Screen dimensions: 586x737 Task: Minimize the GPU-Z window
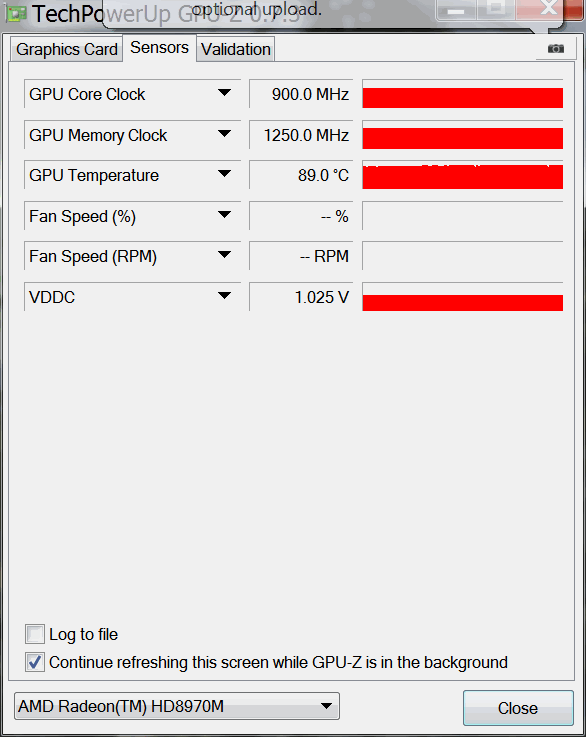tap(456, 10)
